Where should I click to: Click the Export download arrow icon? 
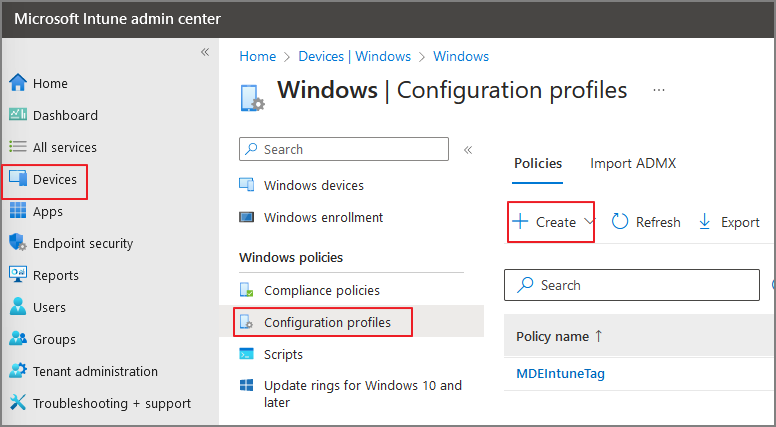tap(704, 222)
